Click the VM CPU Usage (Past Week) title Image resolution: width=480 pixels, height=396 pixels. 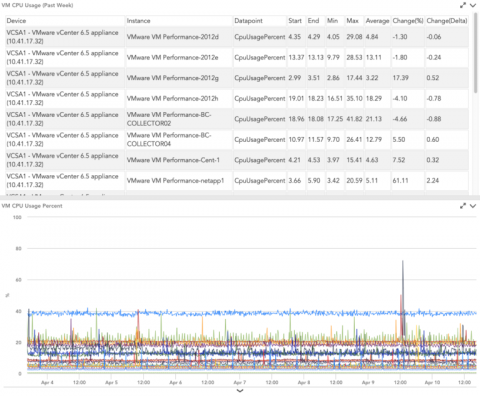[37, 5]
